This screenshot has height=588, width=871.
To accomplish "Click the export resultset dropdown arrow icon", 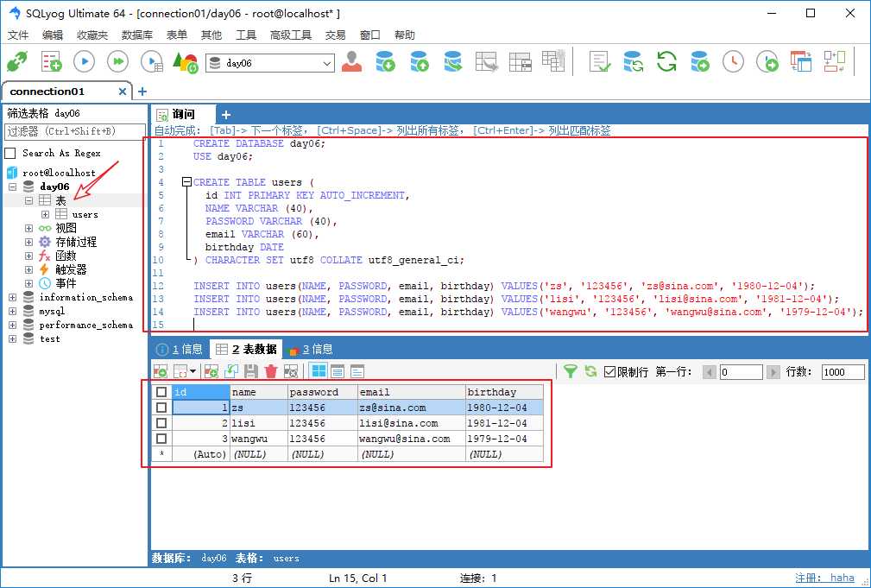I will point(193,371).
